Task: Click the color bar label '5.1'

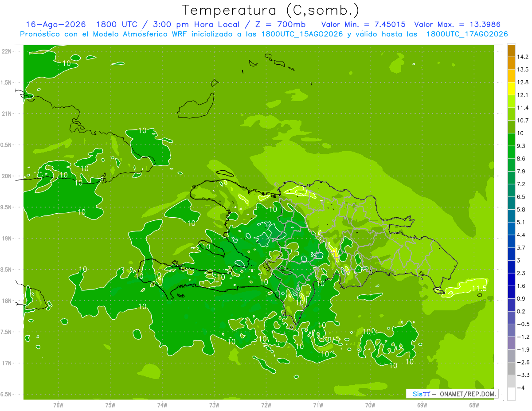Action: (521, 222)
